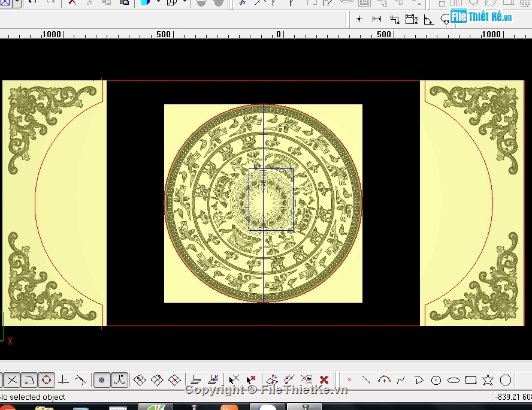532x410 pixels.
Task: Click the central bronze drum relief
Action: pos(263,203)
